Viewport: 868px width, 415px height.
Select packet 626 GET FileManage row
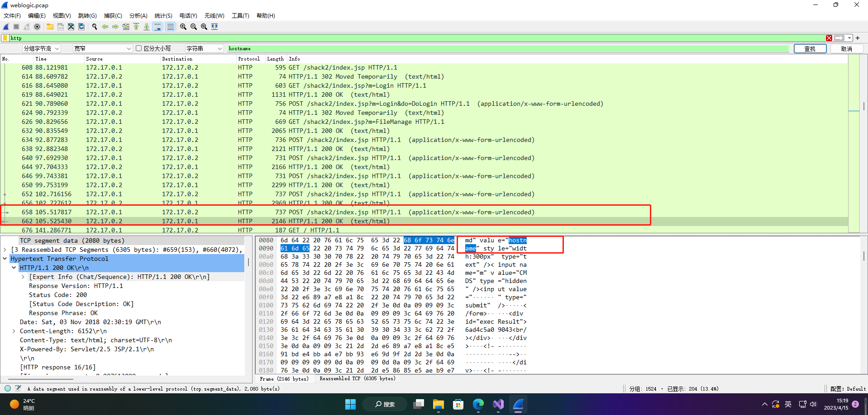click(x=424, y=122)
